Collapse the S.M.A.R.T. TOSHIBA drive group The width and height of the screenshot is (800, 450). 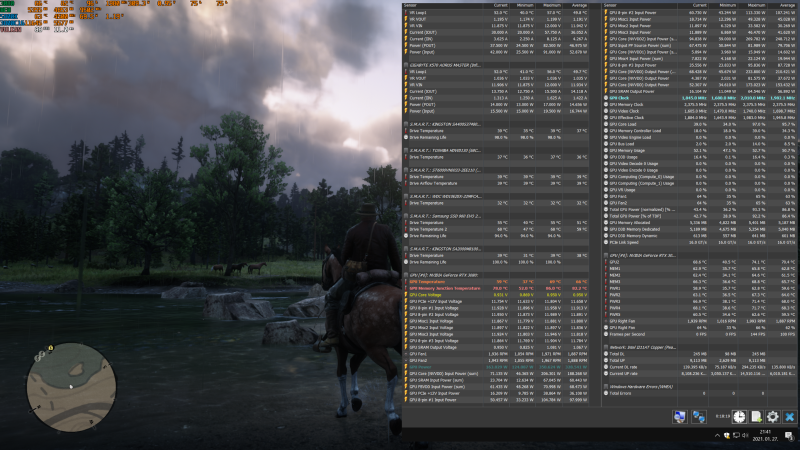406,151
